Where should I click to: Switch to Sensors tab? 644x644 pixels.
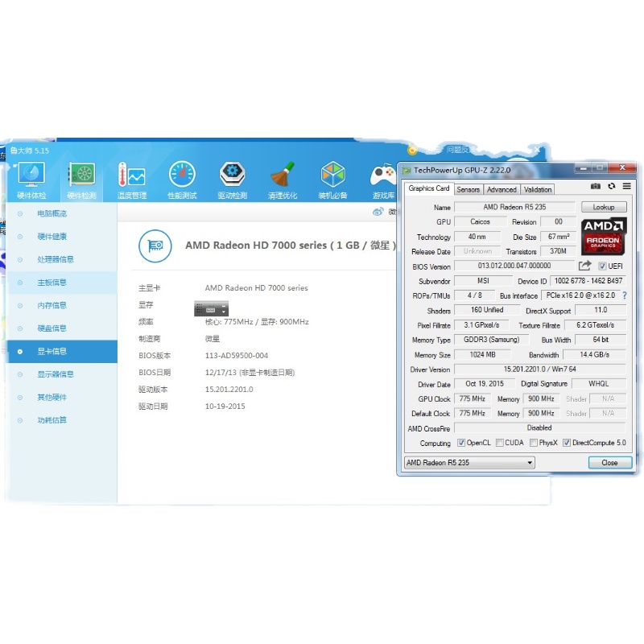pyautogui.click(x=469, y=189)
